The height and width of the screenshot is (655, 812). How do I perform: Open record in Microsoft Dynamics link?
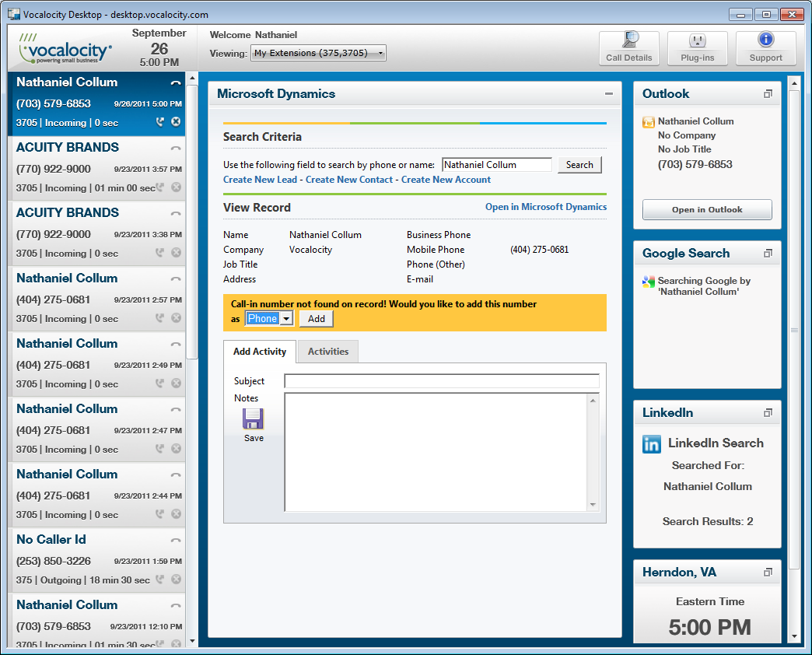(x=546, y=207)
